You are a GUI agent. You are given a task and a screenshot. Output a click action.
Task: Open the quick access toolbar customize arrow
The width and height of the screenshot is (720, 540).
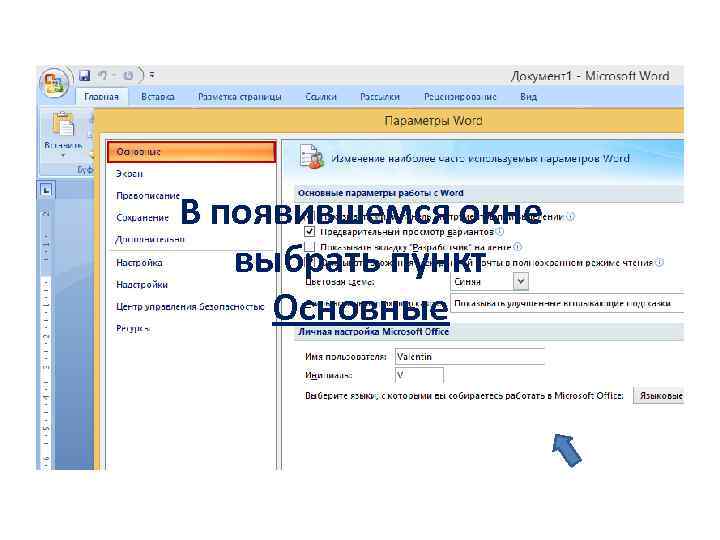click(x=152, y=75)
